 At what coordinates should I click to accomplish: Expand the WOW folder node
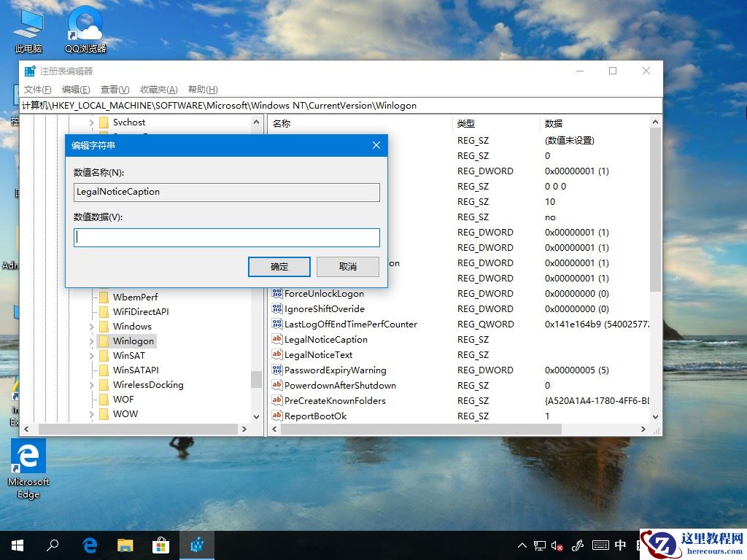tap(90, 413)
